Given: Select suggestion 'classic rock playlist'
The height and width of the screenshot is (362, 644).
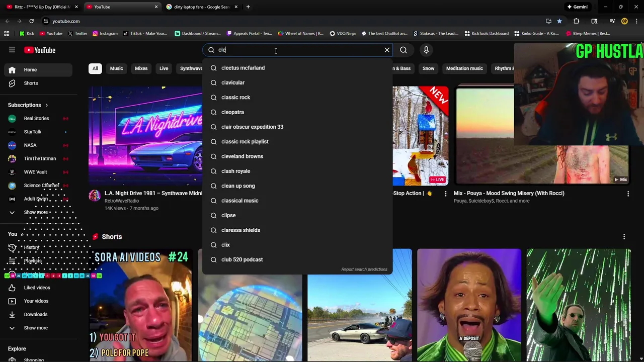Looking at the screenshot, I should [x=297, y=141].
